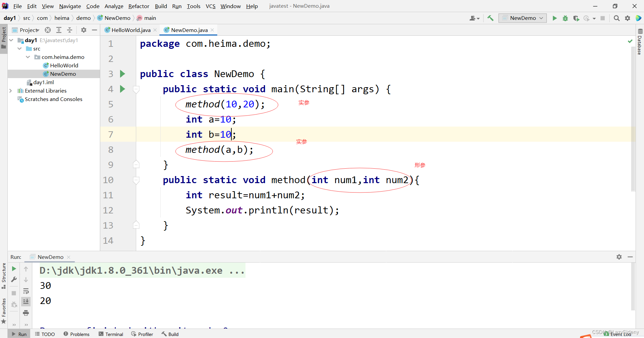
Task: Toggle the Database tool window side tab
Action: click(x=640, y=42)
